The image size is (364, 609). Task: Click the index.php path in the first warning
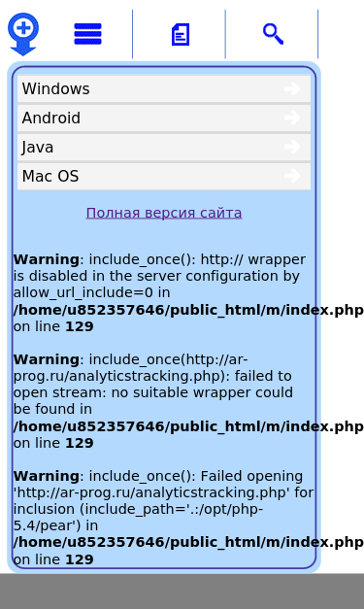click(x=188, y=310)
